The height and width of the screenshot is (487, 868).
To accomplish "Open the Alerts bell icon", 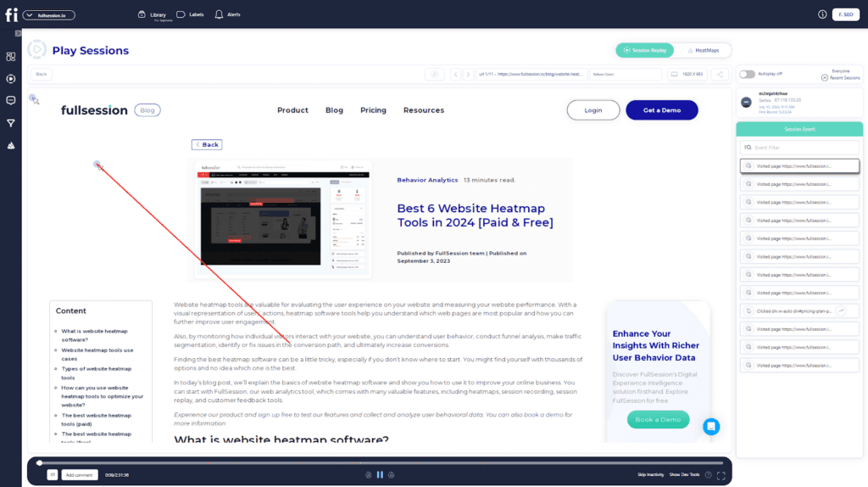I will pyautogui.click(x=219, y=14).
